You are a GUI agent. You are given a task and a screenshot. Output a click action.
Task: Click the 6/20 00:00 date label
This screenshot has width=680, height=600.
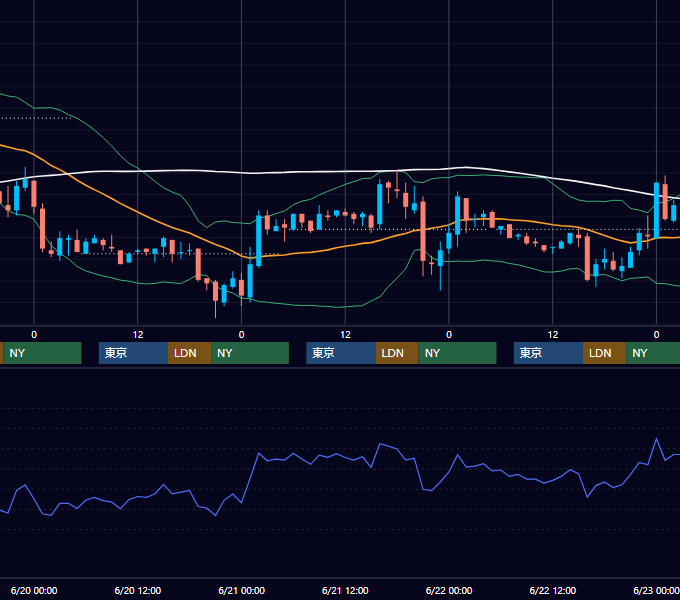[34, 590]
